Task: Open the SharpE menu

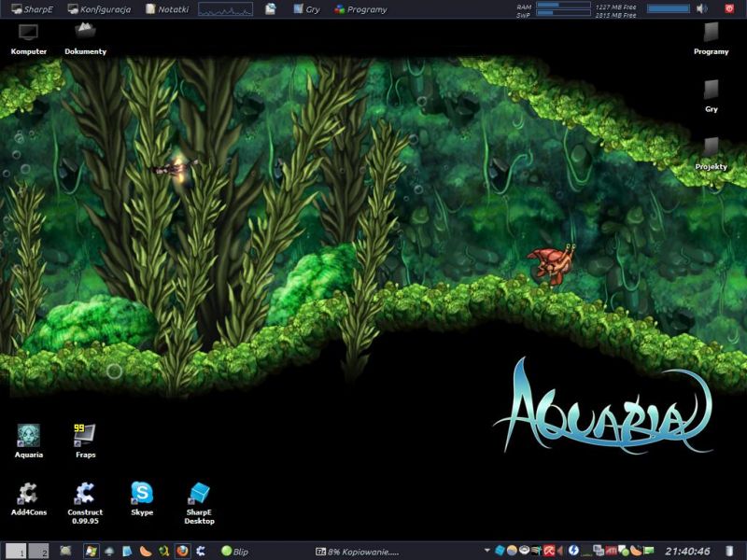Action: tap(32, 9)
